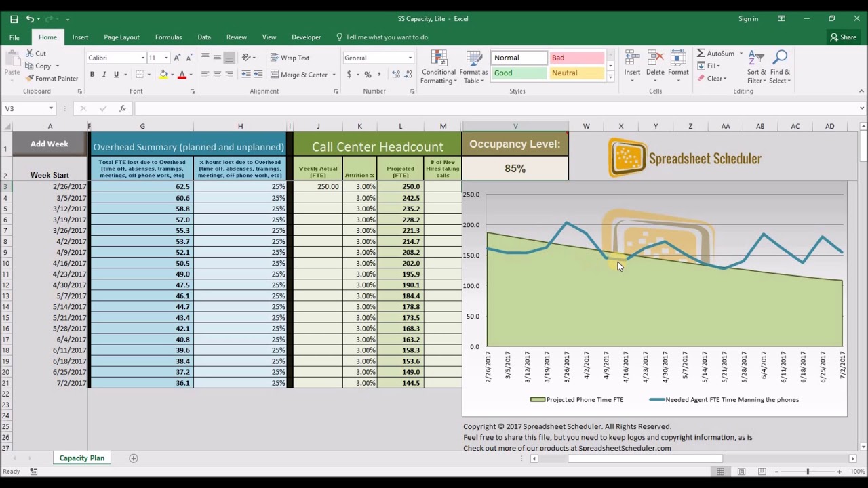Click the Fill Color bucket icon
Image resolution: width=868 pixels, height=488 pixels.
[x=163, y=75]
